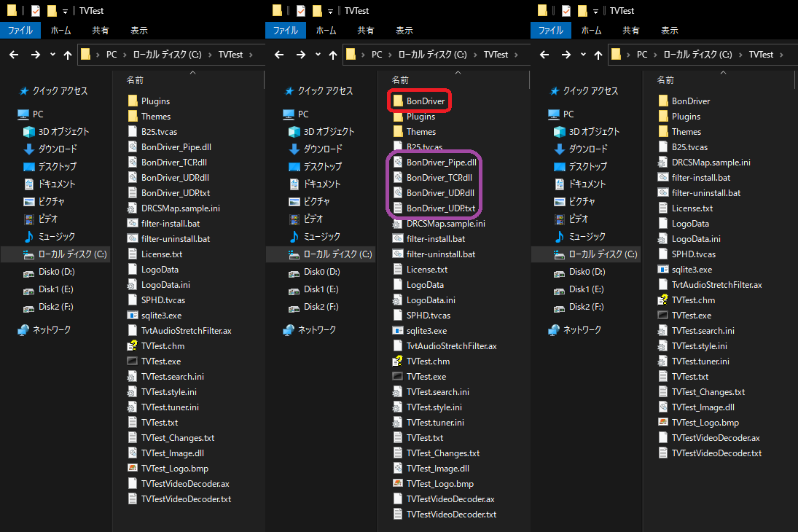Select License.txt in middle window
The height and width of the screenshot is (532, 798).
point(420,270)
